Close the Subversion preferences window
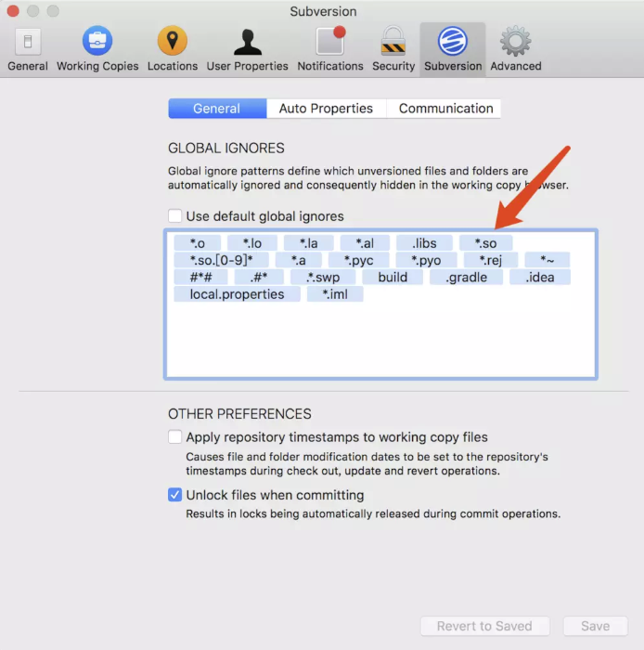 pos(13,11)
